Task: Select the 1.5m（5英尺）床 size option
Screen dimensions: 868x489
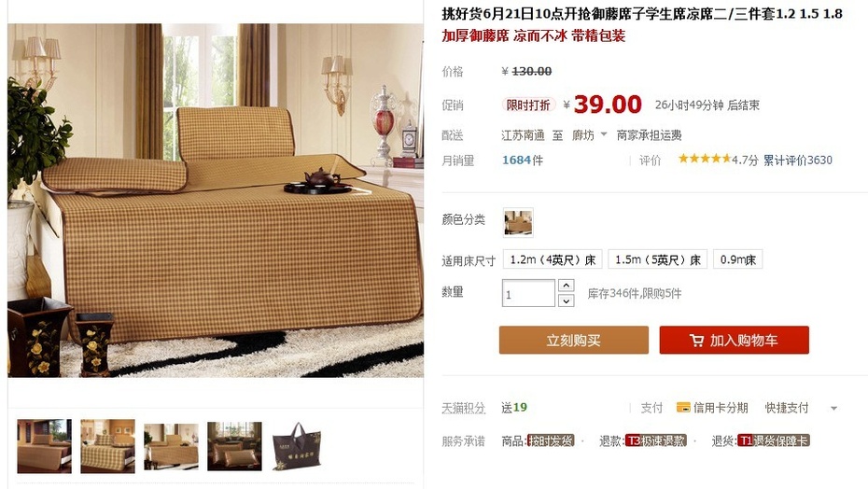Action: (658, 259)
